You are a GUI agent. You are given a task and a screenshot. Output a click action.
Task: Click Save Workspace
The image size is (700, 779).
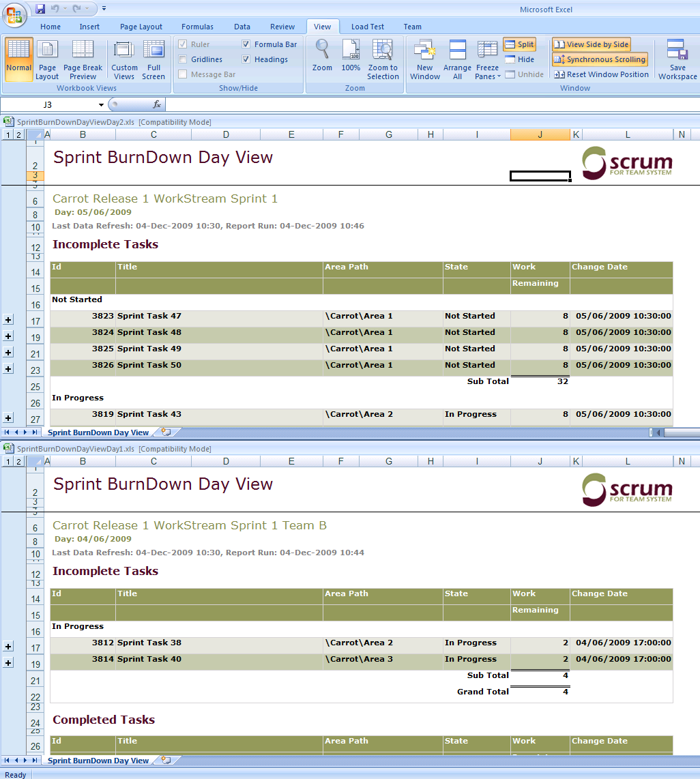point(677,59)
